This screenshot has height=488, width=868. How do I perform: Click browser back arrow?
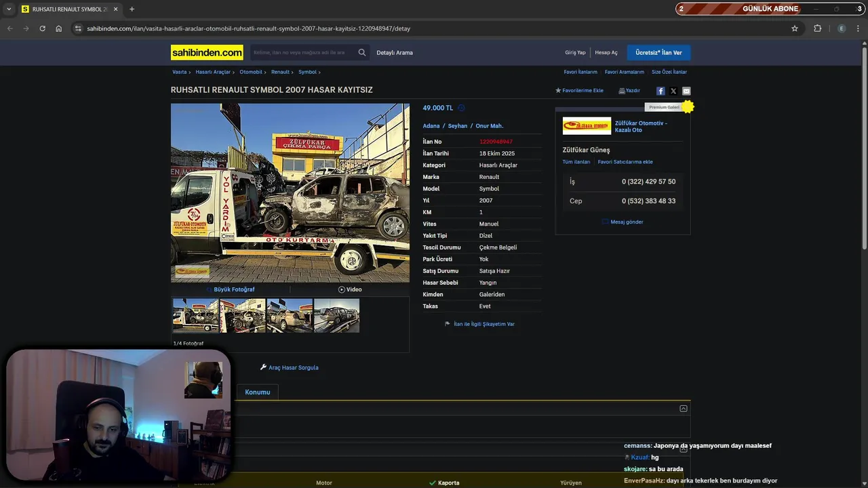pyautogui.click(x=9, y=28)
